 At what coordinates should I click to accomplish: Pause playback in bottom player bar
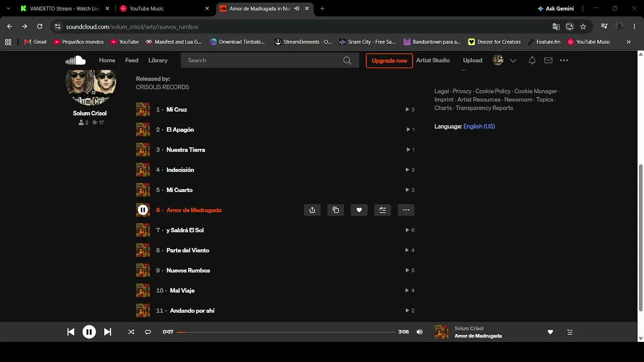pyautogui.click(x=89, y=332)
